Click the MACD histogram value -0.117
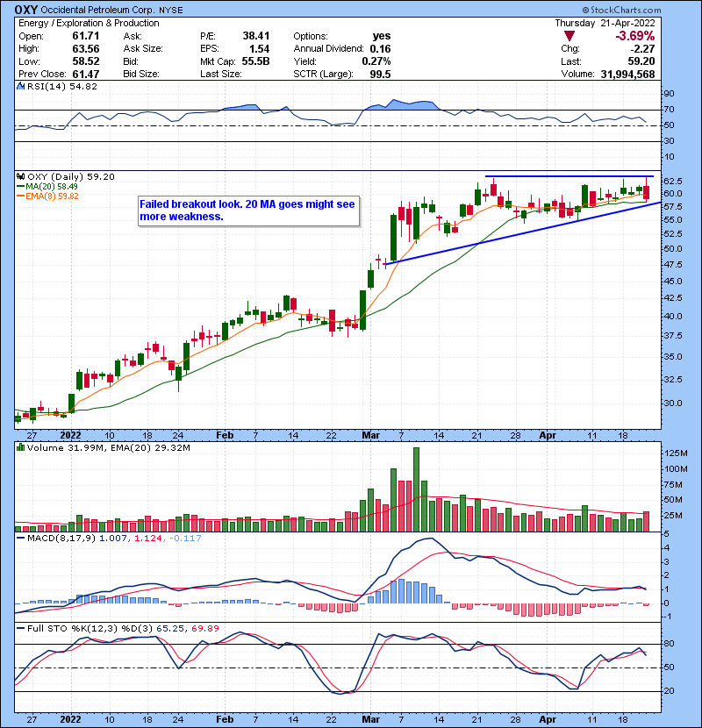 [x=185, y=539]
